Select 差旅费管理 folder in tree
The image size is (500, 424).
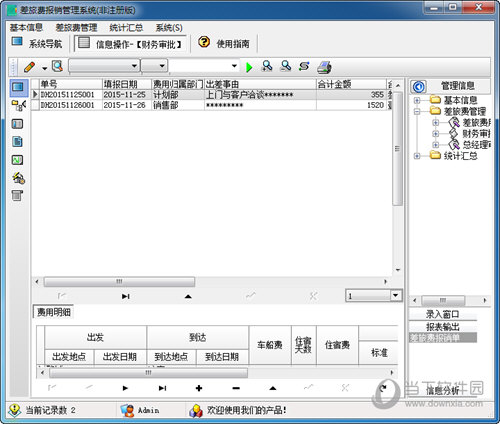click(x=458, y=111)
